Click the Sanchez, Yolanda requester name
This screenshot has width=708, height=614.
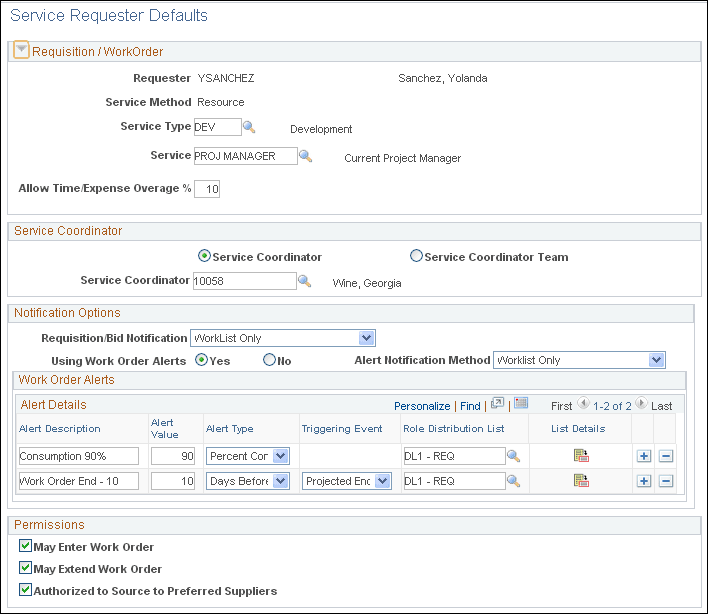pyautogui.click(x=442, y=79)
